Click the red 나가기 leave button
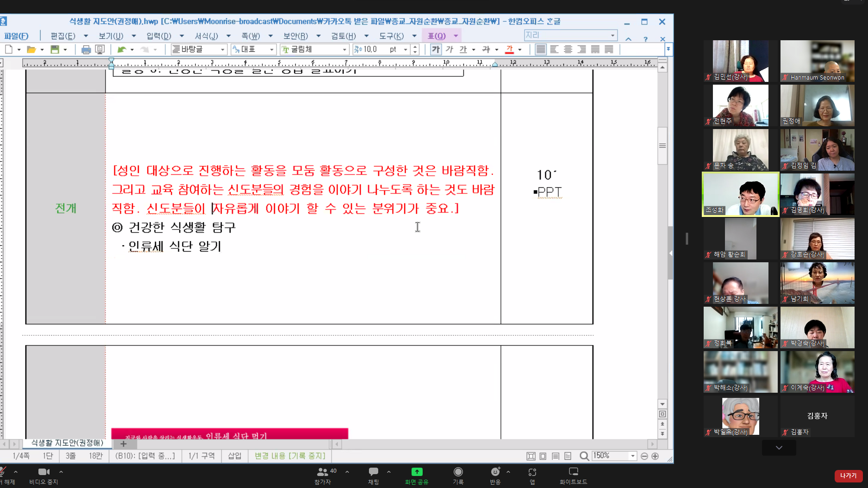The image size is (868, 488). pyautogui.click(x=848, y=476)
